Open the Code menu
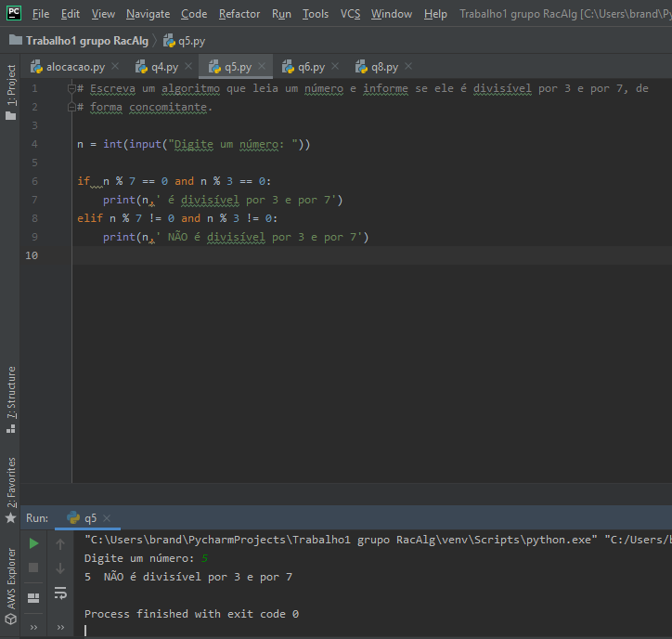The height and width of the screenshot is (639, 672). point(194,14)
